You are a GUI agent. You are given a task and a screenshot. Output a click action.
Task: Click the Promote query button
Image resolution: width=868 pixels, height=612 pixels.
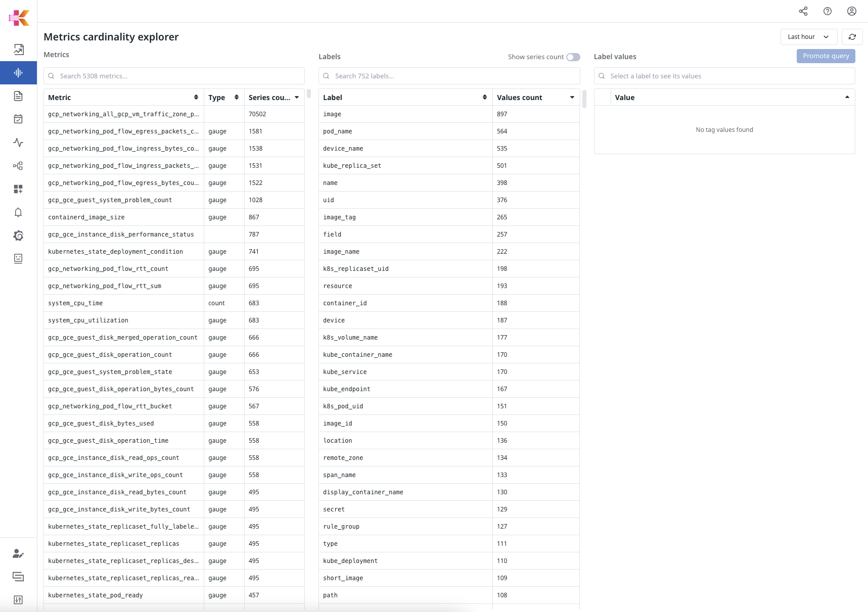(826, 56)
